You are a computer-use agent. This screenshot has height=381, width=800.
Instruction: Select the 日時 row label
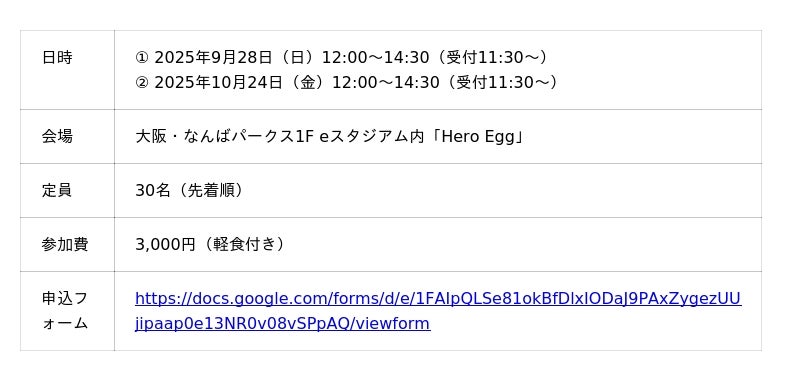[x=57, y=58]
